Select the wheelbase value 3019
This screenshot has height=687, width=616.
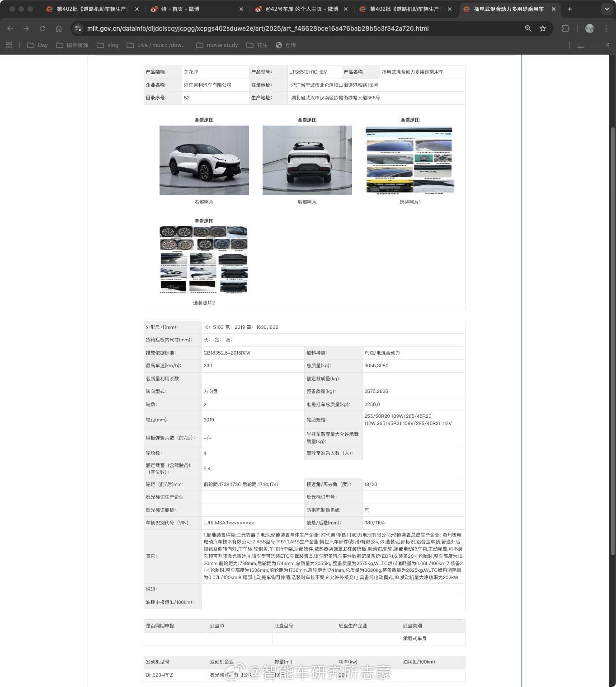coord(209,420)
